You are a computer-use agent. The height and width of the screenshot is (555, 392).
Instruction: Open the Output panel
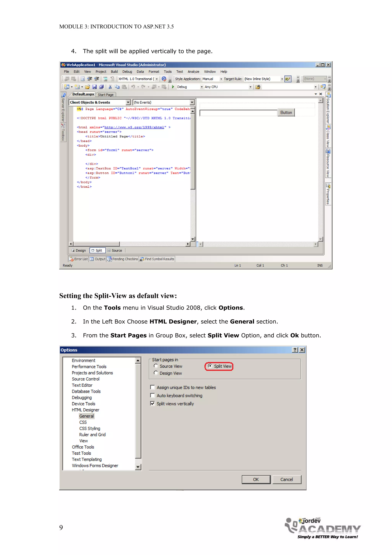pyautogui.click(x=97, y=259)
